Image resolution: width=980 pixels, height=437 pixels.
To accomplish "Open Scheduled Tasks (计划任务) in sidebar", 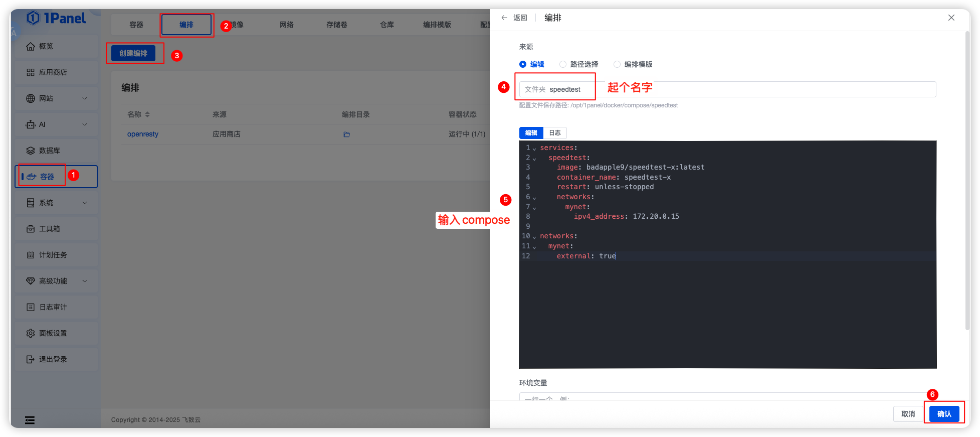I will 53,255.
